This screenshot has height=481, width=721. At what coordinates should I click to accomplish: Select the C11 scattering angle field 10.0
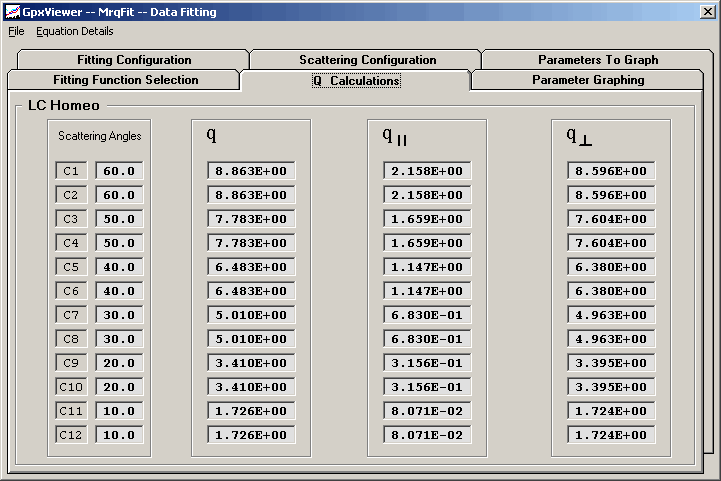tap(119, 411)
